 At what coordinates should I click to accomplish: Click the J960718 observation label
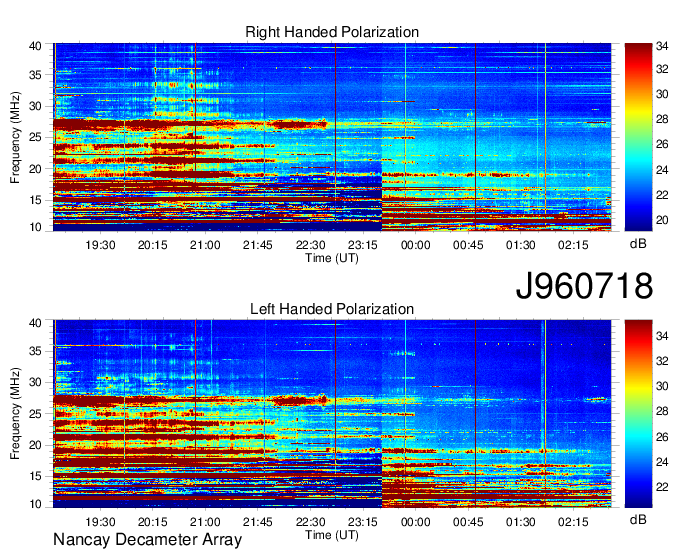click(584, 286)
